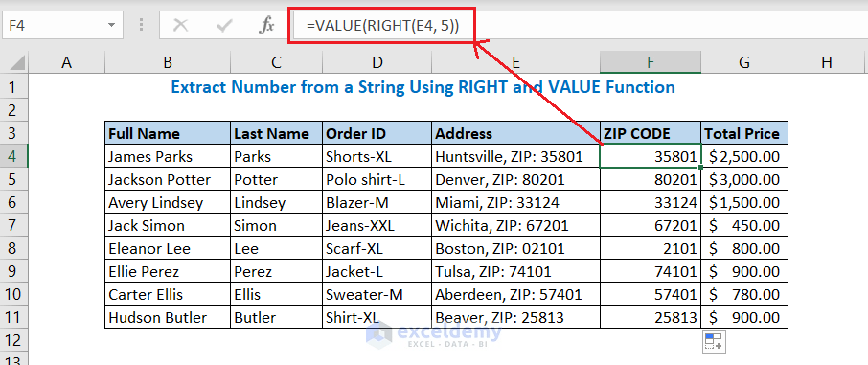Select Order ID cell Polo shirt-L
This screenshot has width=868, height=365.
[x=377, y=179]
